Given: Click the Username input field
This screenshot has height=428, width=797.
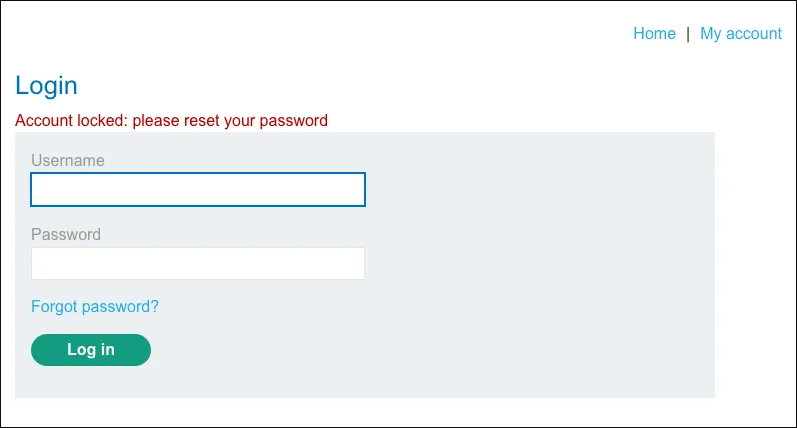Looking at the screenshot, I should (x=198, y=189).
